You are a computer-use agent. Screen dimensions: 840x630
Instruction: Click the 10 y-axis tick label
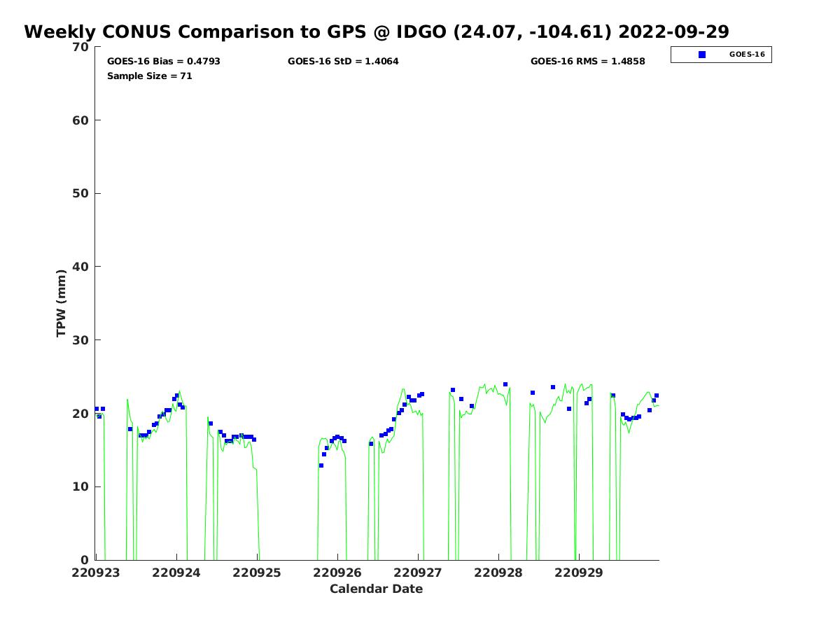point(81,487)
